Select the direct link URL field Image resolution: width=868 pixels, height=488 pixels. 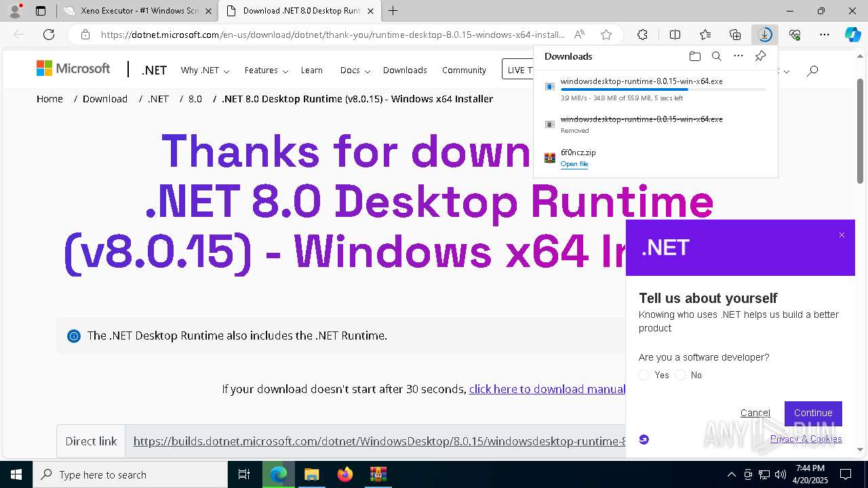click(x=375, y=441)
